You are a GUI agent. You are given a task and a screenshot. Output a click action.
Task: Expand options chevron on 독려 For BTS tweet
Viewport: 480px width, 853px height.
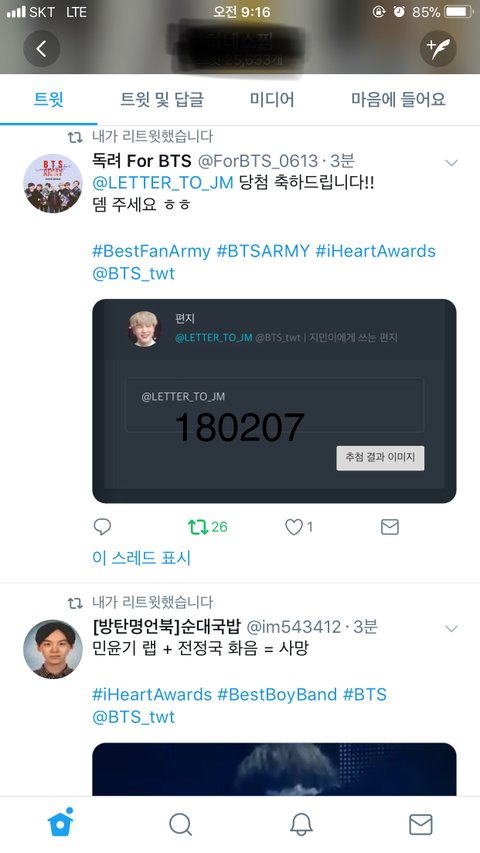(451, 163)
